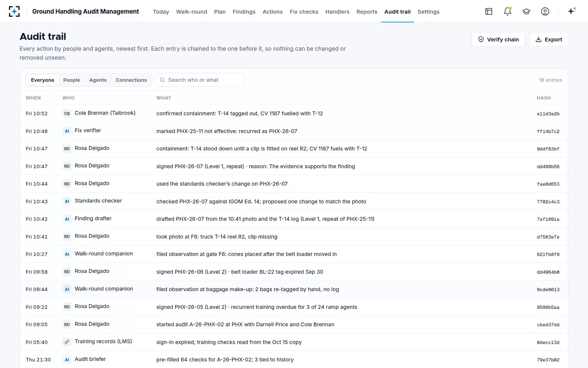
Task: Open the graduation cap learning icon
Action: 526,11
